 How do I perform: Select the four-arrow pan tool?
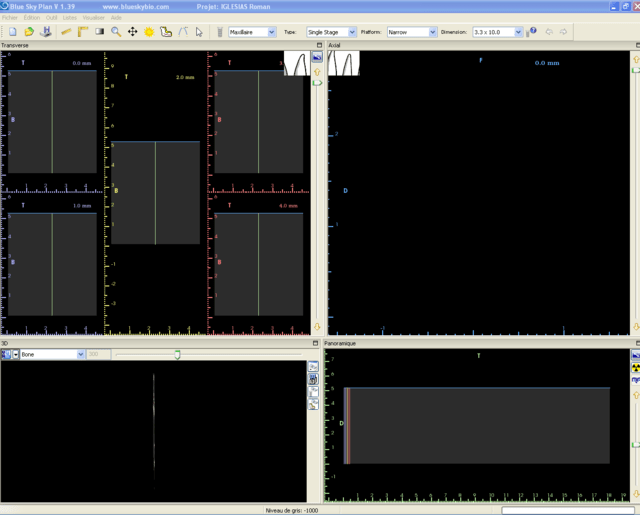coord(132,32)
